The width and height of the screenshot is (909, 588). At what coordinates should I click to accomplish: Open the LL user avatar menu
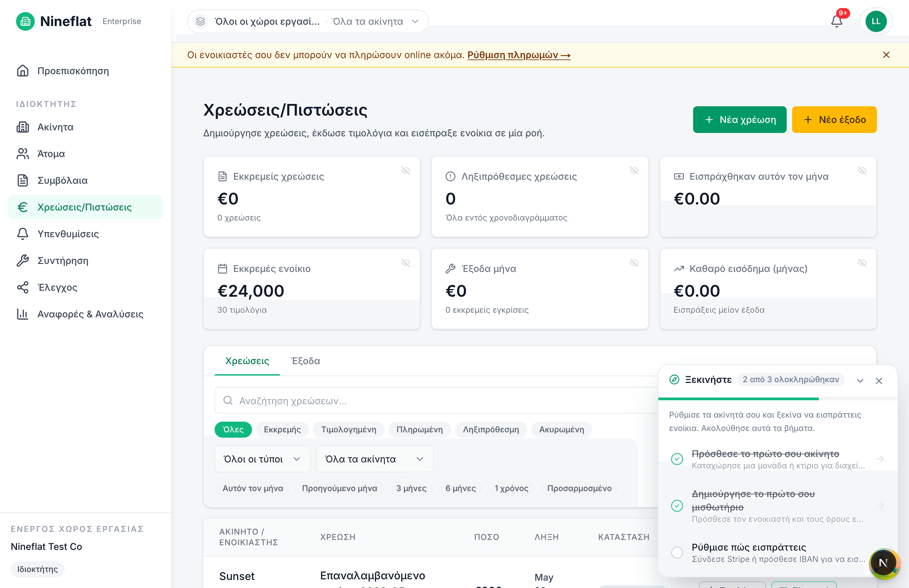(x=876, y=21)
